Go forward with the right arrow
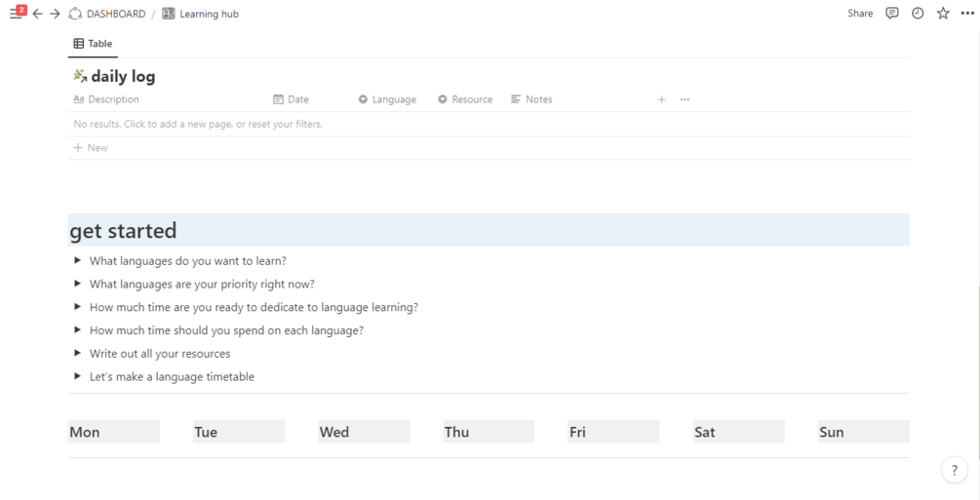This screenshot has height=500, width=980. click(x=55, y=14)
